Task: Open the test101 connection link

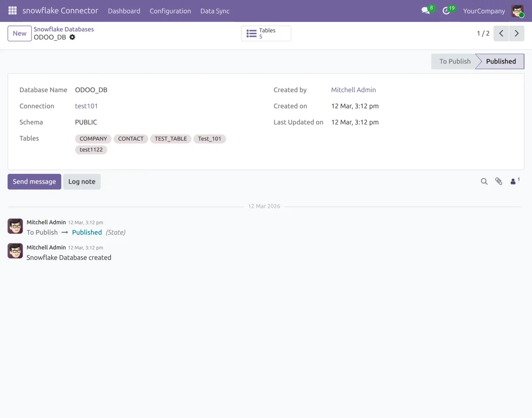Action: pos(86,106)
